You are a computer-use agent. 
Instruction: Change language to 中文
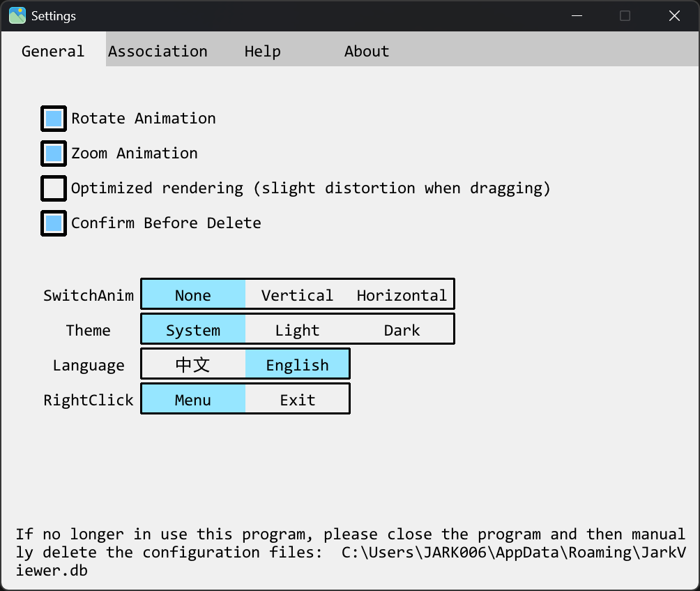(193, 364)
